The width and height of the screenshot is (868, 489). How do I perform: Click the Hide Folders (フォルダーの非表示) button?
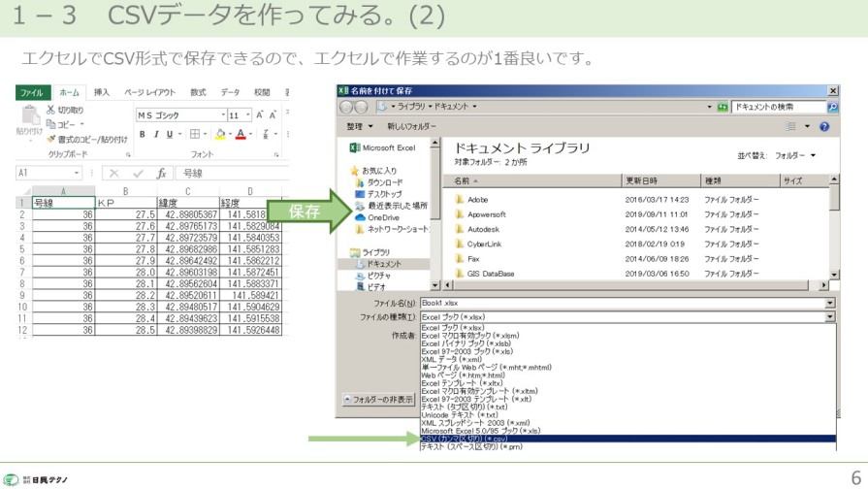(379, 400)
